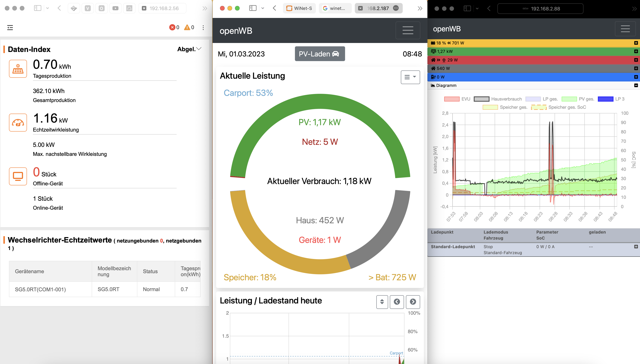
Task: Open the three-dot options menu
Action: pos(203,27)
